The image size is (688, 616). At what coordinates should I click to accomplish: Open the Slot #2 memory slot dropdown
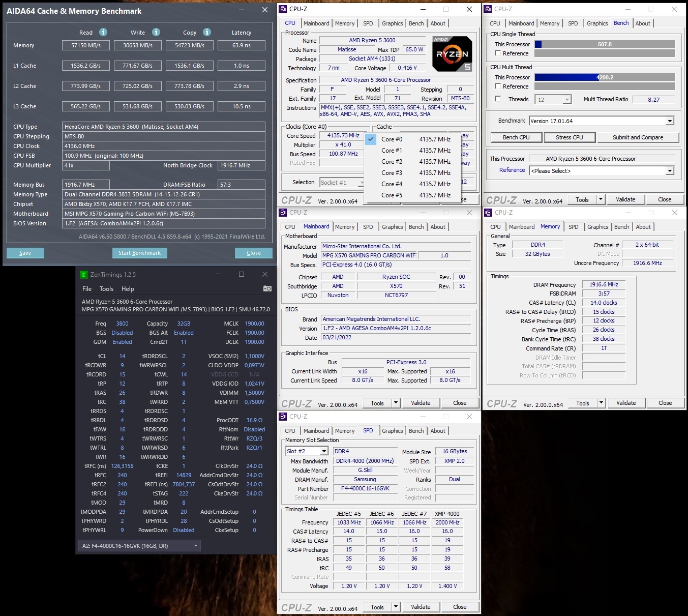point(323,451)
